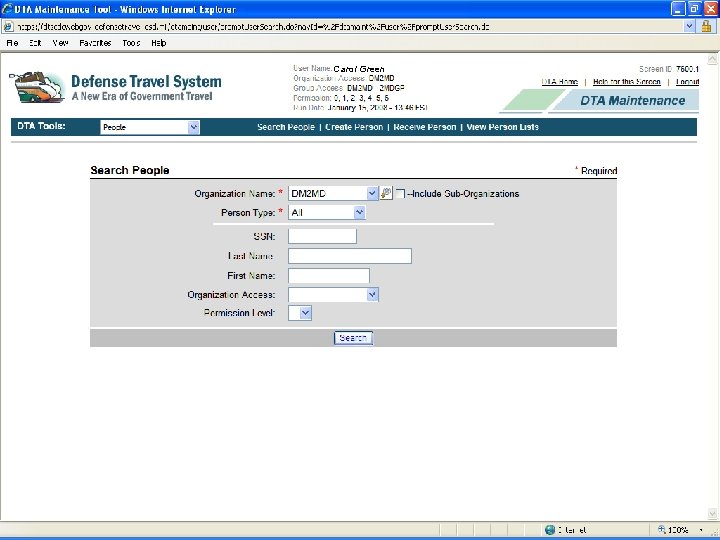Restore the browser window size
The height and width of the screenshot is (540, 720).
click(x=694, y=9)
